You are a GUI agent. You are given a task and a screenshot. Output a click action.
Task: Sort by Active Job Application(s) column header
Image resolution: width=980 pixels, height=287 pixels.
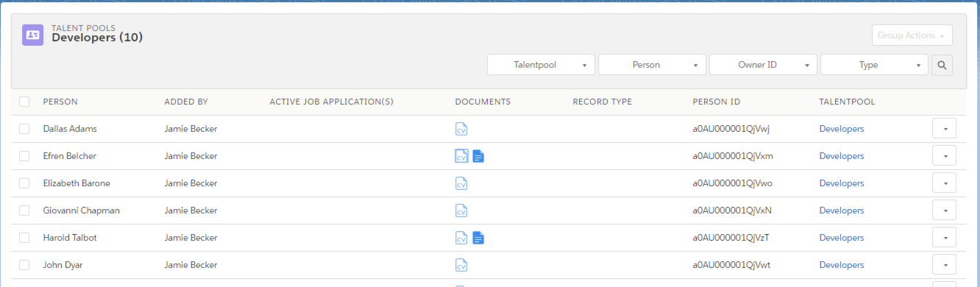coord(332,102)
